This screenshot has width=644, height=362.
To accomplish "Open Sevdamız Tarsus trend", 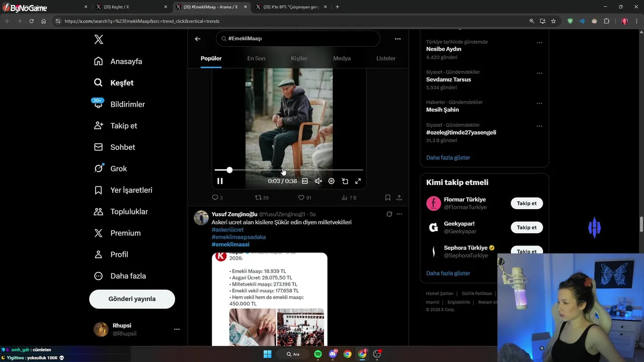I will [448, 79].
